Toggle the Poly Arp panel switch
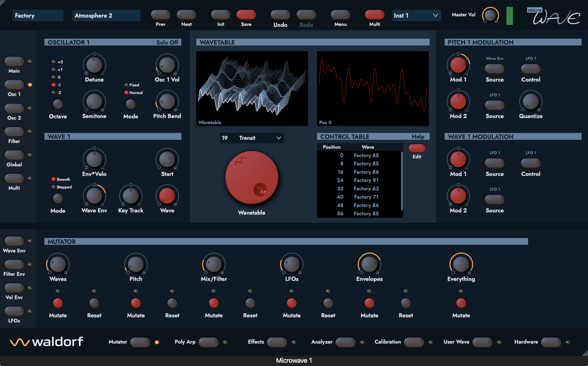The width and height of the screenshot is (588, 366). tap(208, 342)
